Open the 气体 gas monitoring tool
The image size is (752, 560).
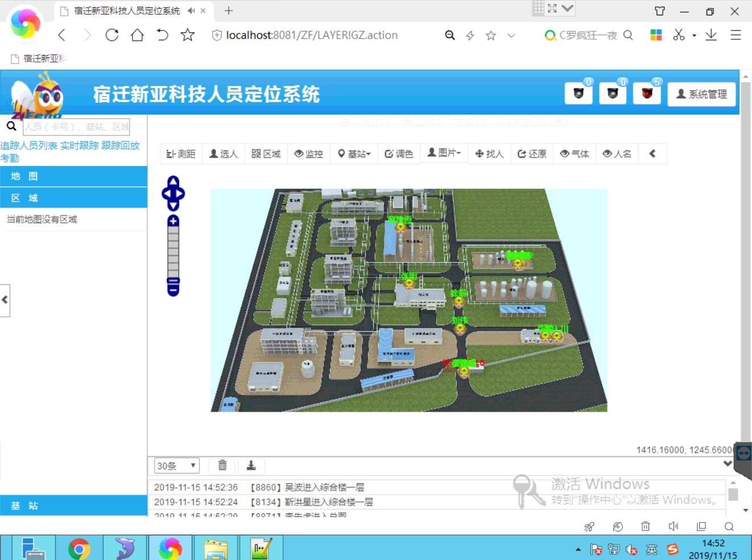point(574,153)
